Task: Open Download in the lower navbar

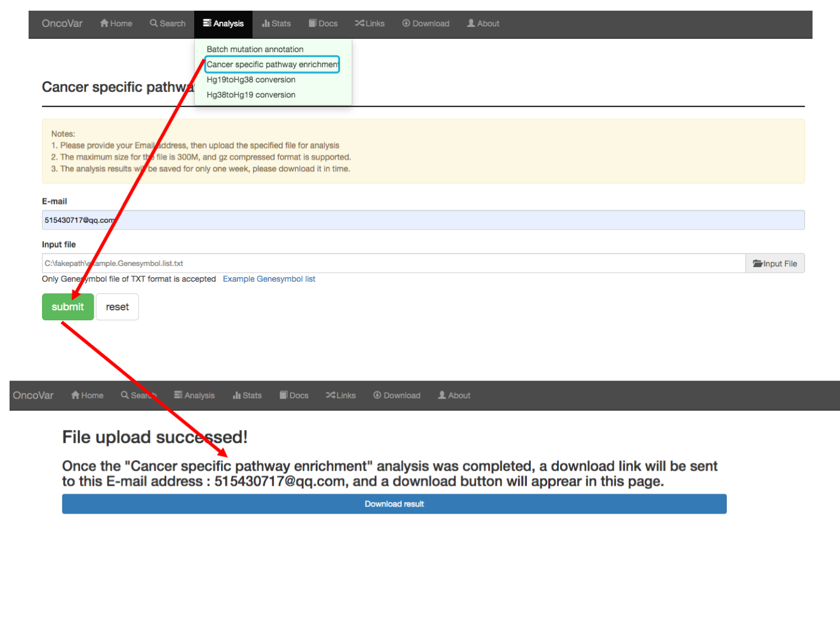Action: pyautogui.click(x=397, y=396)
